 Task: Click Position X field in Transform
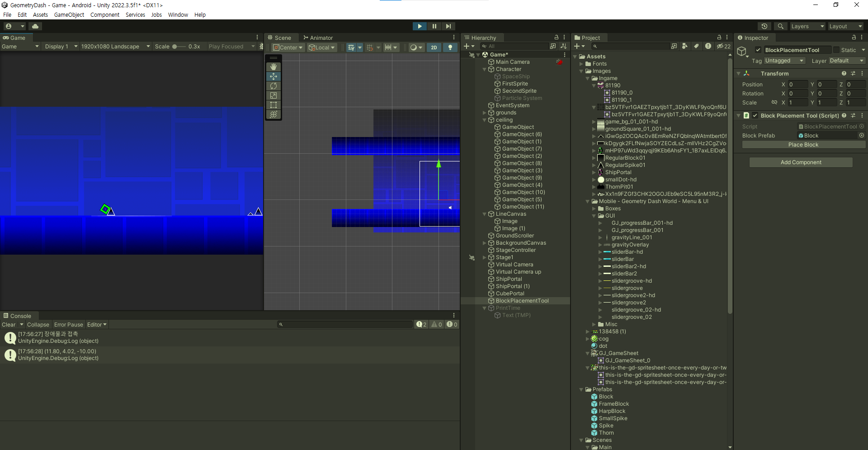(x=798, y=85)
